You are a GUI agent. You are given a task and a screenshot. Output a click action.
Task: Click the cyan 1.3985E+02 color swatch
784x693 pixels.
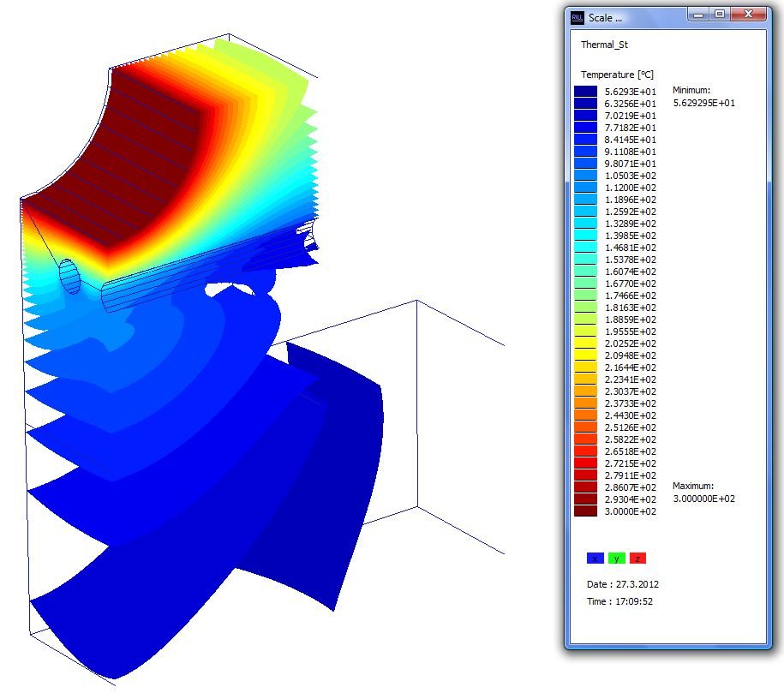pos(586,235)
